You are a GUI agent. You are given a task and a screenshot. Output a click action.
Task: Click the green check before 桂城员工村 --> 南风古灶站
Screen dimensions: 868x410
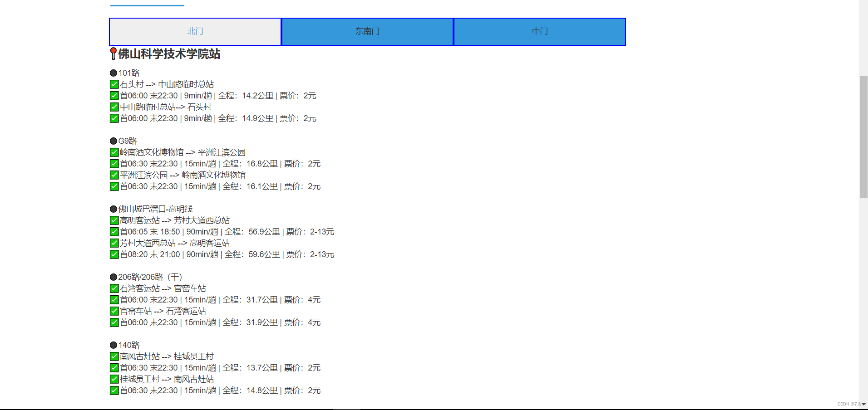114,379
